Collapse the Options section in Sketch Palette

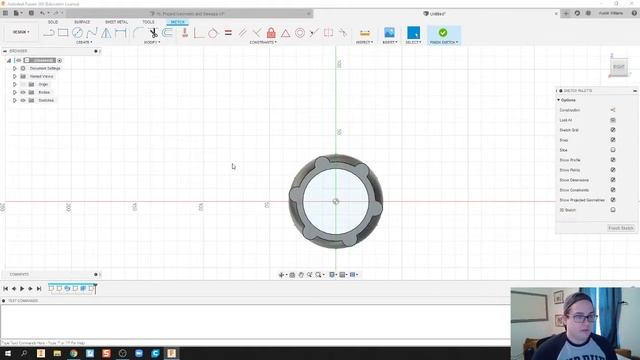(559, 100)
